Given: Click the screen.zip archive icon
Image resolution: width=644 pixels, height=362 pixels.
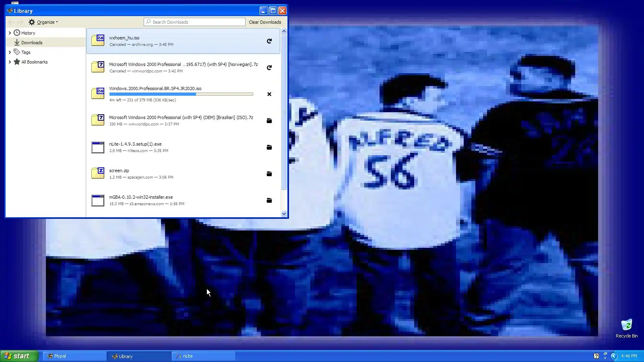Looking at the screenshot, I should click(98, 173).
